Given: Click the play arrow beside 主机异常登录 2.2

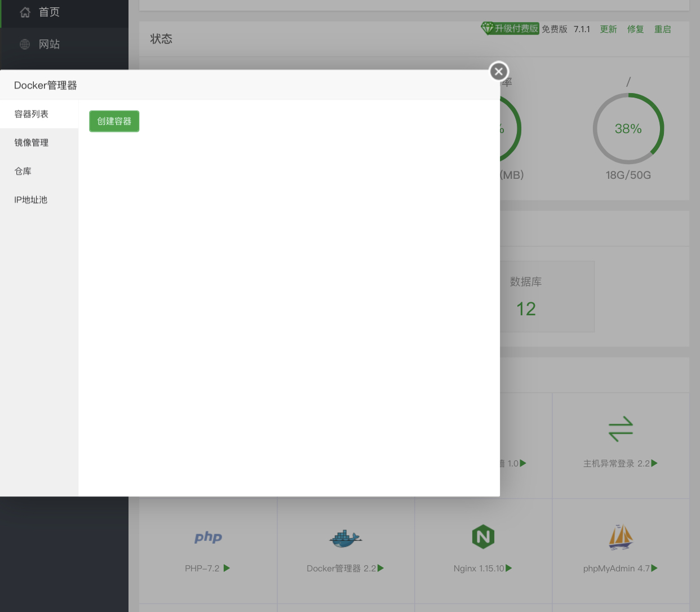Looking at the screenshot, I should (x=654, y=463).
